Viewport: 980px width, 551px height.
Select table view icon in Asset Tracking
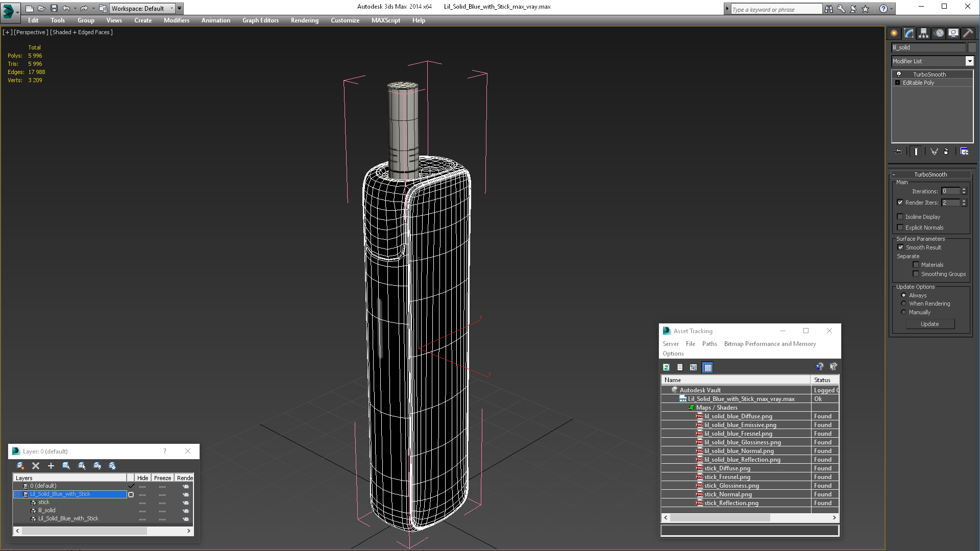pyautogui.click(x=707, y=367)
